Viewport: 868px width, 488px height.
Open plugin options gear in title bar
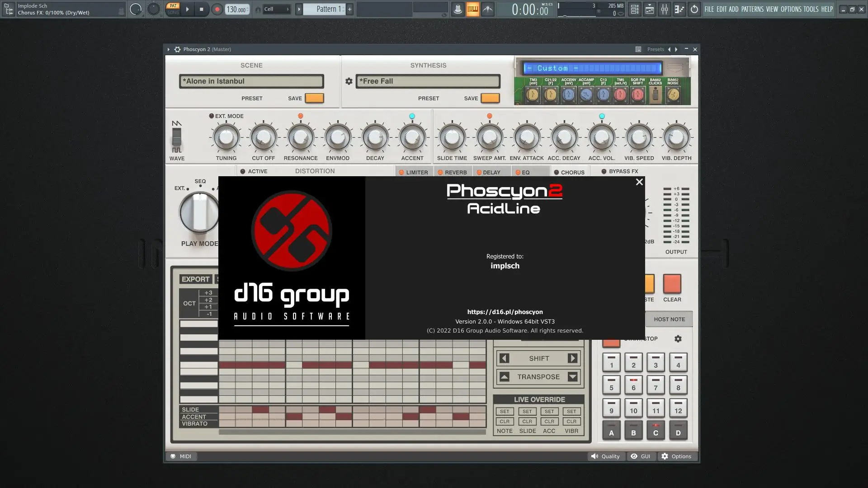pos(177,49)
